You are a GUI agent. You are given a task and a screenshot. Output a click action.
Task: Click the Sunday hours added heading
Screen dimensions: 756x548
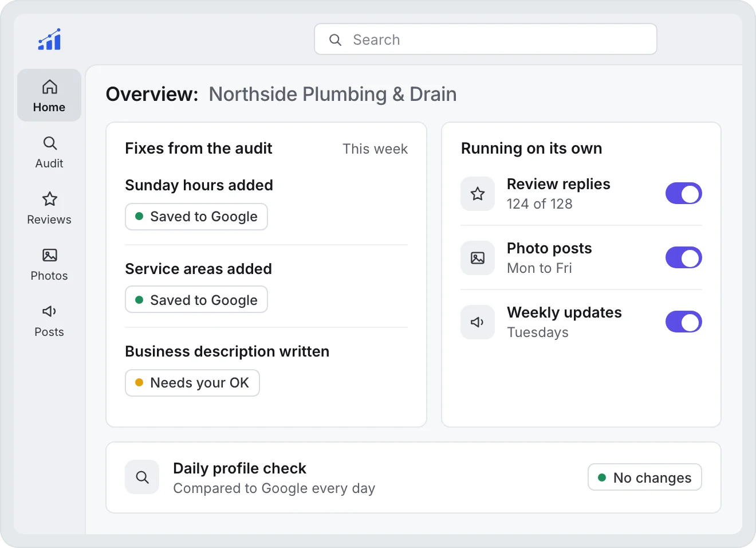(x=199, y=185)
